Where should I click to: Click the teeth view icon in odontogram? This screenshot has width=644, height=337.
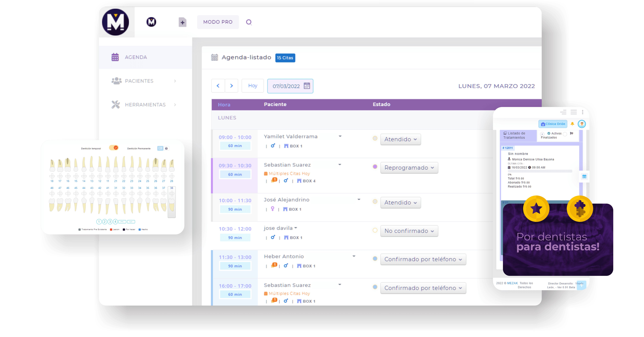click(x=160, y=148)
